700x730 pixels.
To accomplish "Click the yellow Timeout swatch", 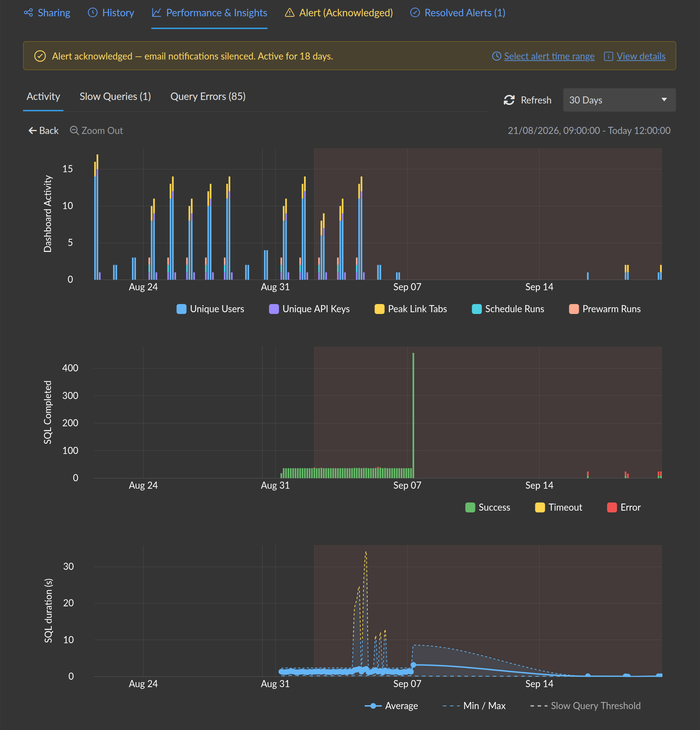I will coord(540,508).
